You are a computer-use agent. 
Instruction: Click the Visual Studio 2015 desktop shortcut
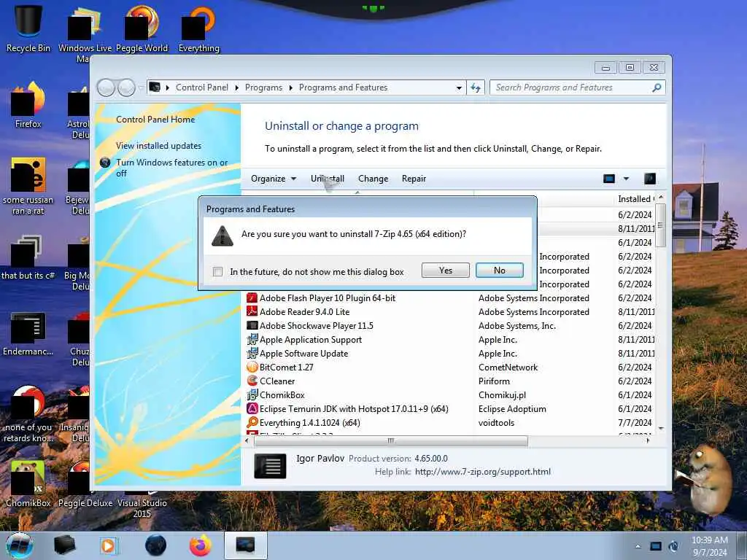(x=142, y=507)
